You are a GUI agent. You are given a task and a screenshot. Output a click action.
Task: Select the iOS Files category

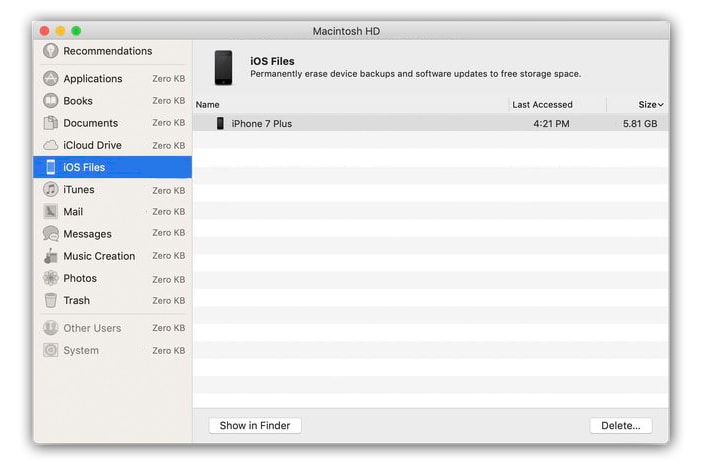tap(112, 167)
